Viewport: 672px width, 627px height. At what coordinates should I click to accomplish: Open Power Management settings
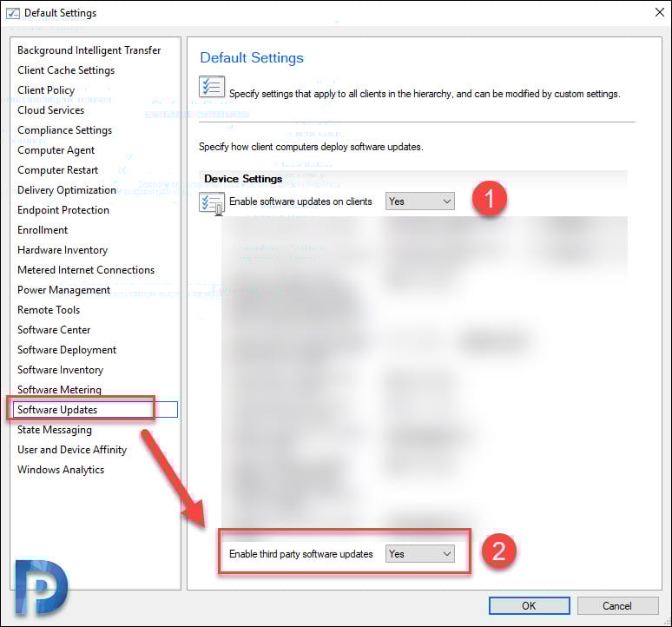64,290
